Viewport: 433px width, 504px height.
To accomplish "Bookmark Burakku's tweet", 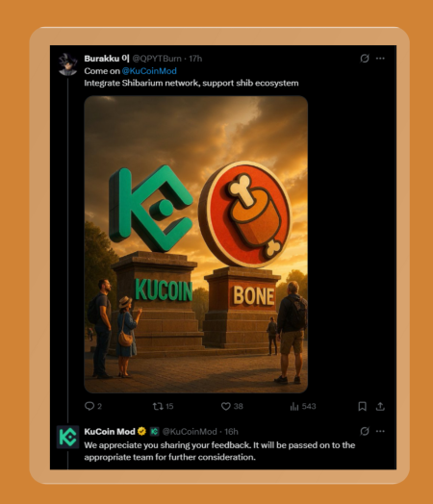I will [x=363, y=406].
